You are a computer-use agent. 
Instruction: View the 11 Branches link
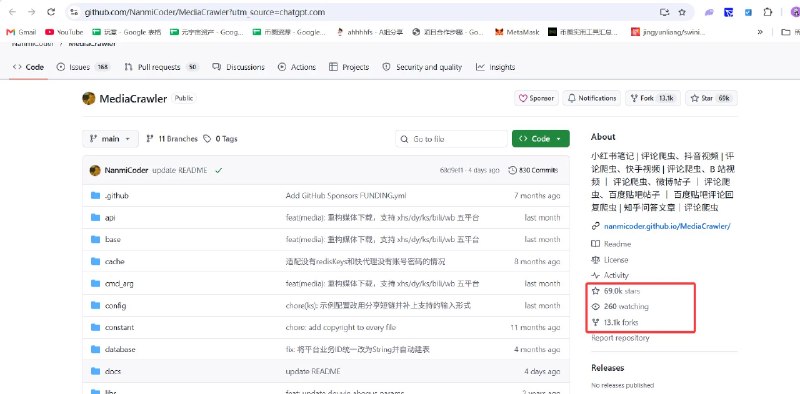click(172, 139)
